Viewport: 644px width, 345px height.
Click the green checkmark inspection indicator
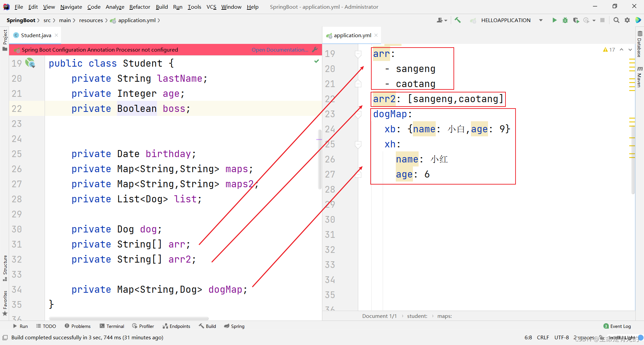click(316, 61)
